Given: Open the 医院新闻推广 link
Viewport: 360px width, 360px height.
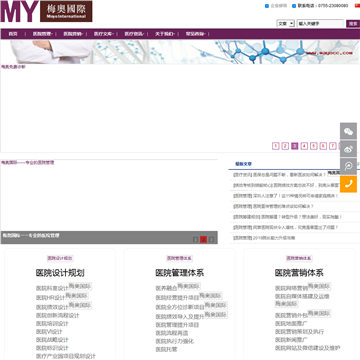Looking at the screenshot, I should point(291,340).
